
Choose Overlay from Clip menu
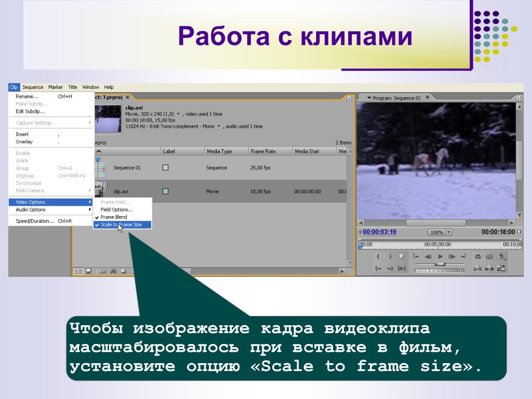(51, 142)
